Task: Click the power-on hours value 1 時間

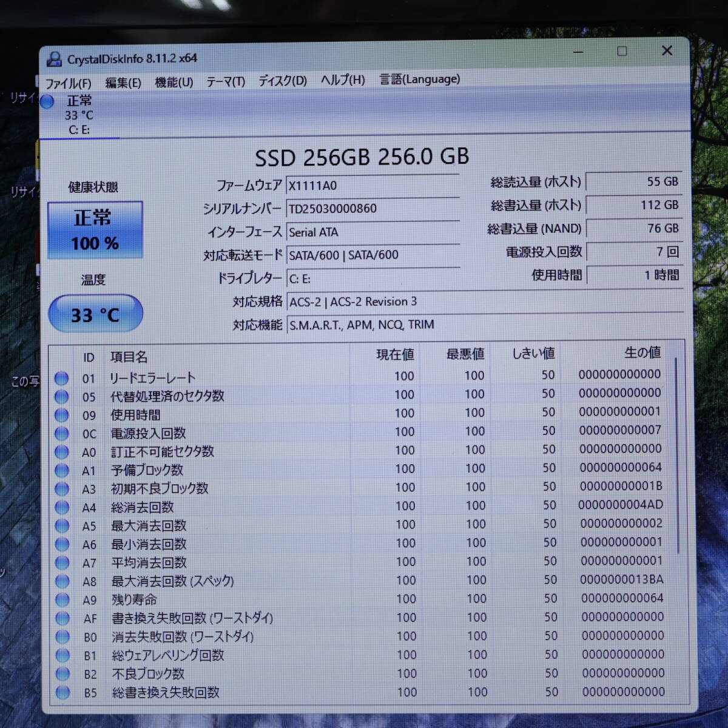Action: tap(634, 275)
